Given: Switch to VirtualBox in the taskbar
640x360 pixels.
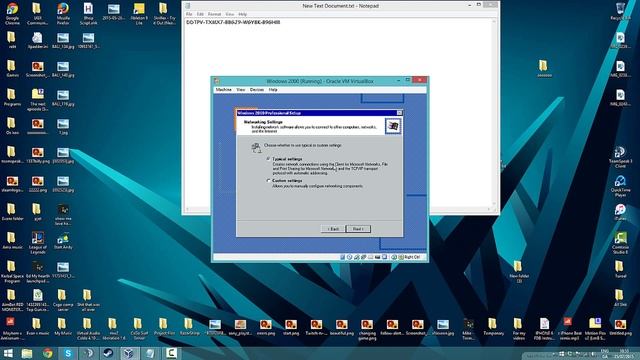Looking at the screenshot, I should [129, 353].
